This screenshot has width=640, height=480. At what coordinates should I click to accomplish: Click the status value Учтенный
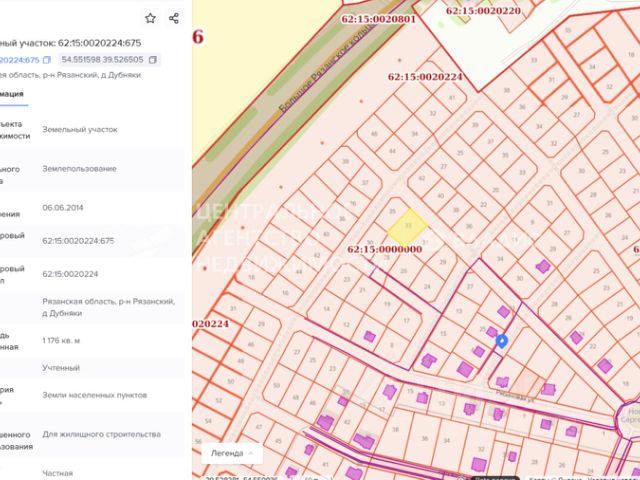tap(61, 368)
